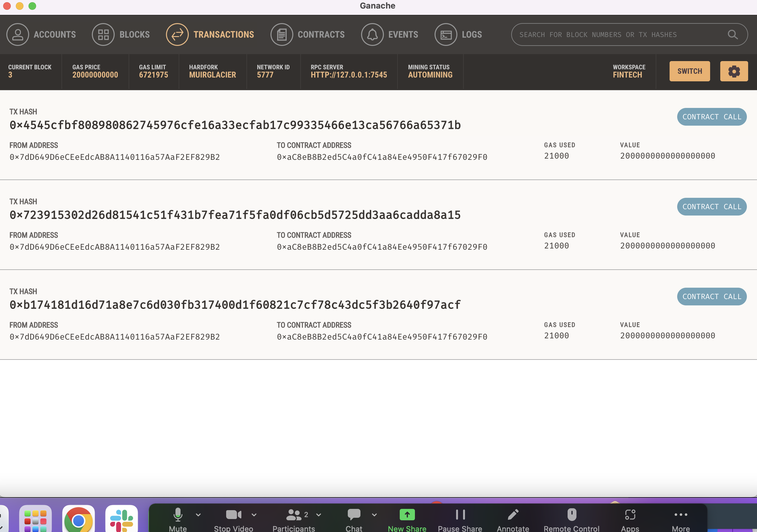Switch to the FINTECH workspace via SWITCH button
Viewport: 757px width, 532px height.
click(x=690, y=71)
